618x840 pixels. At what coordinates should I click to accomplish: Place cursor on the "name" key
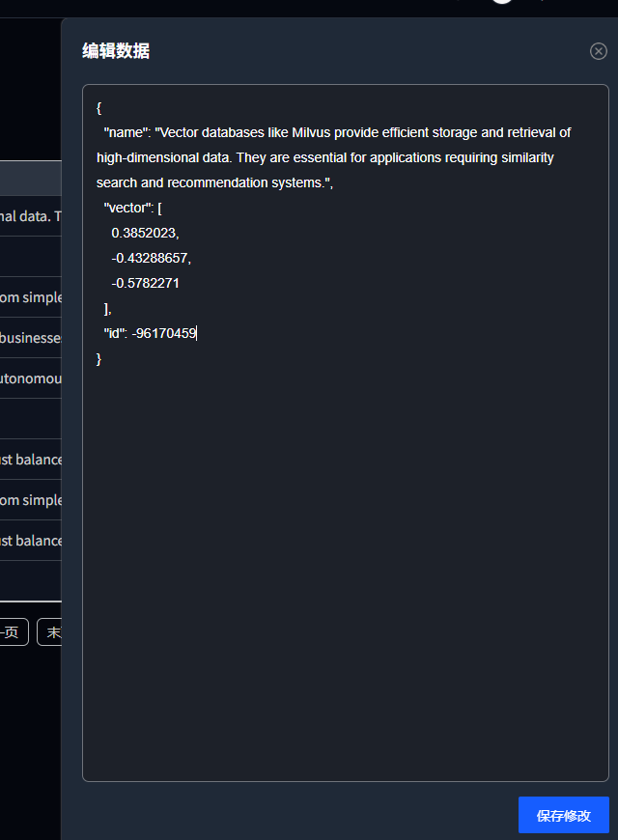point(126,132)
